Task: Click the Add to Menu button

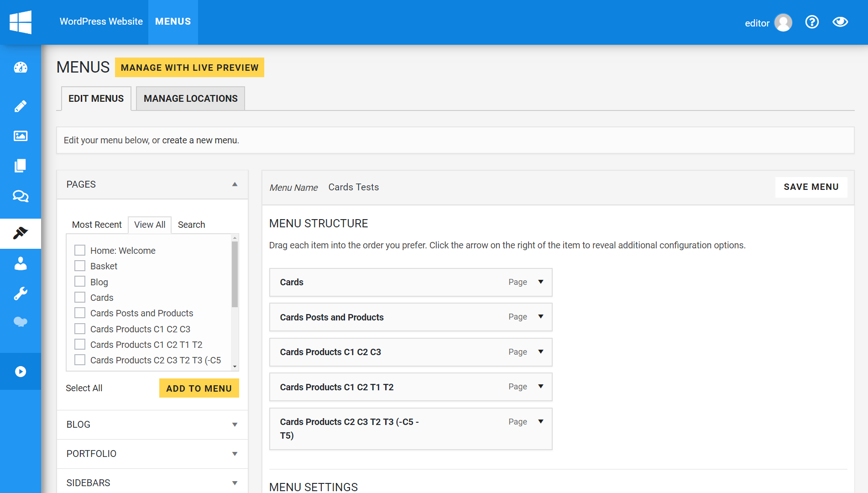Action: pyautogui.click(x=199, y=388)
